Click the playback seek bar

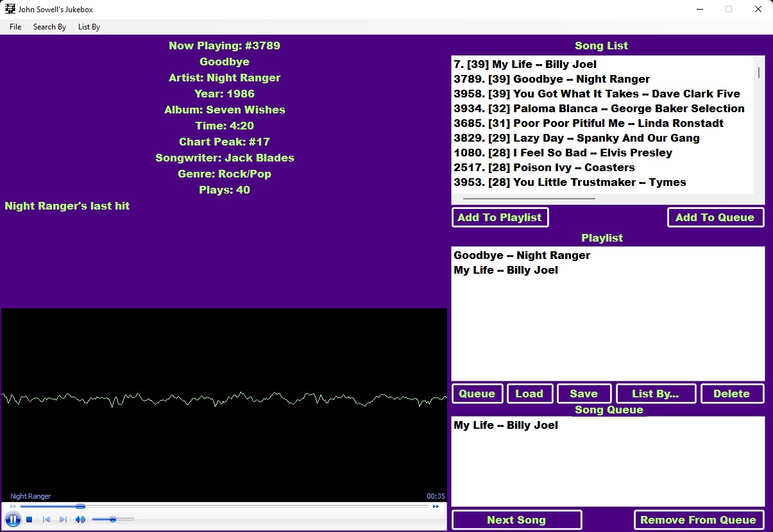(x=225, y=506)
